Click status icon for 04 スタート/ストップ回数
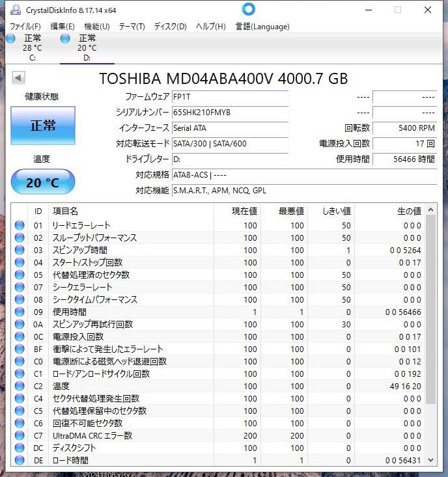This screenshot has height=477, width=448. point(20,262)
